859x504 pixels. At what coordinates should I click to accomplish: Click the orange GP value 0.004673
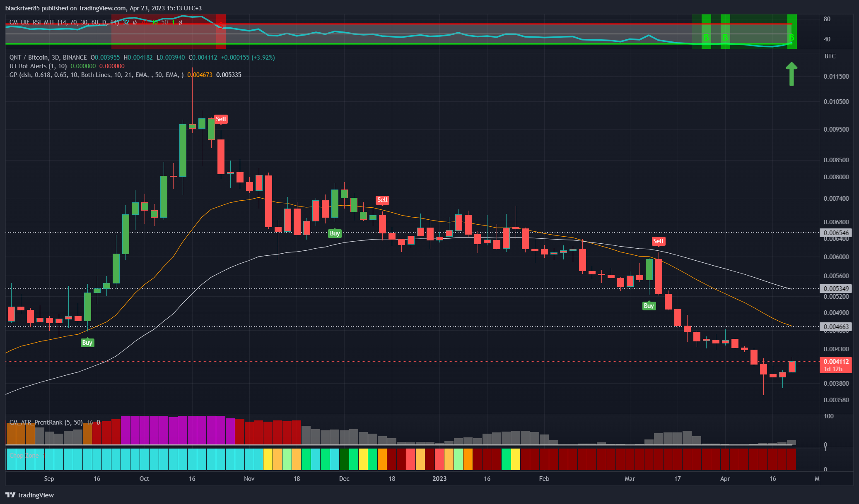(x=200, y=75)
